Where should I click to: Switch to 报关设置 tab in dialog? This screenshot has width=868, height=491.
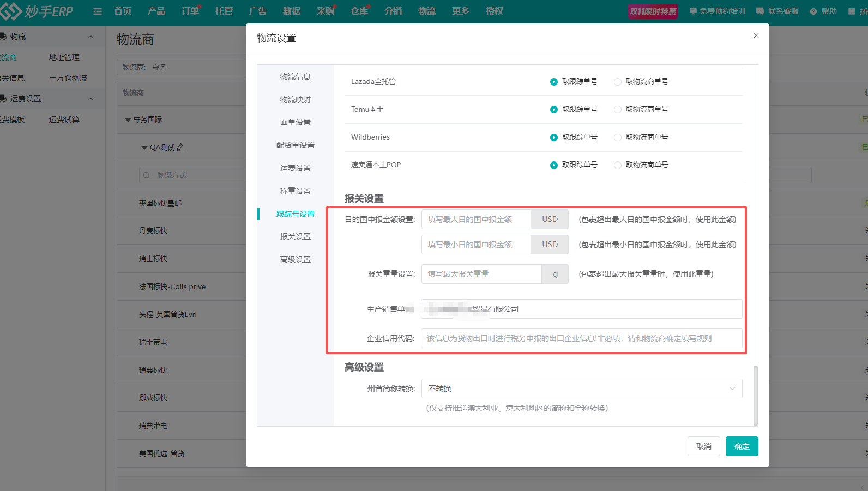(295, 237)
